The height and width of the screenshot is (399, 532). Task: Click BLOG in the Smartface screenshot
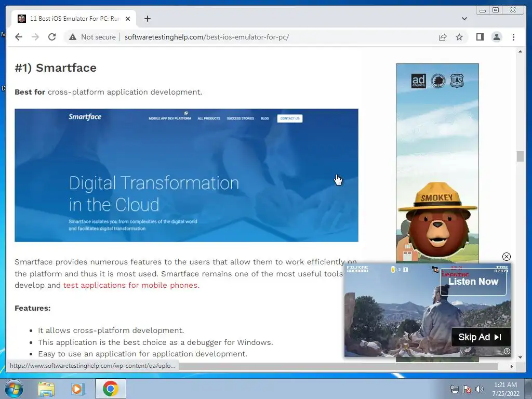tap(264, 118)
